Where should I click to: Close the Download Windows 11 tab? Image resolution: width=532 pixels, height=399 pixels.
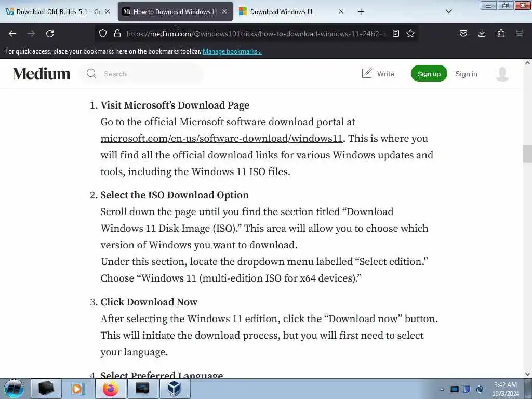(341, 11)
